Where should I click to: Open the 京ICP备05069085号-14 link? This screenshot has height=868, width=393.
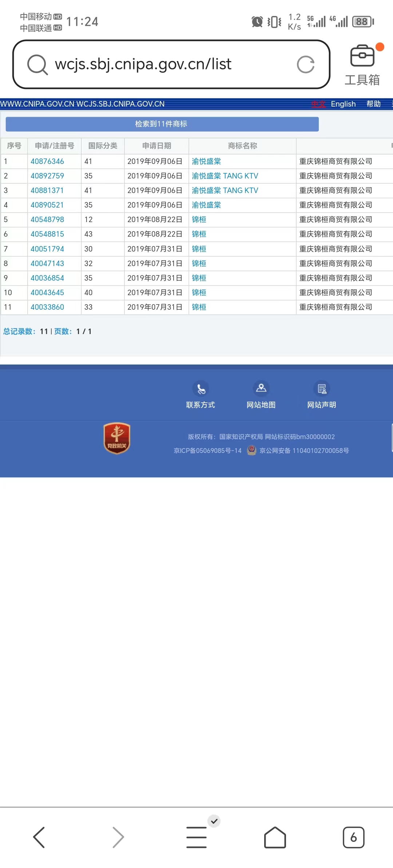(x=208, y=451)
